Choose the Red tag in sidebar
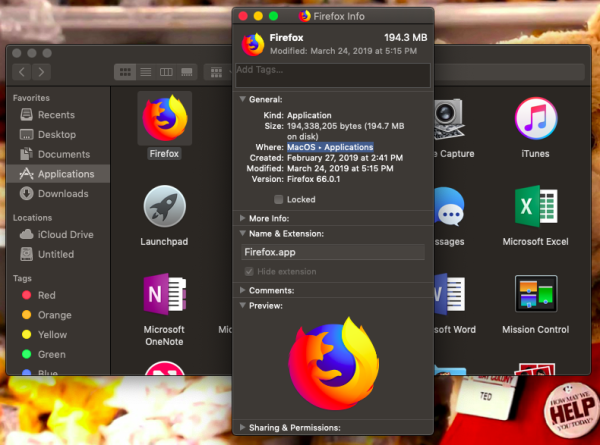The image size is (600, 445). 46,296
